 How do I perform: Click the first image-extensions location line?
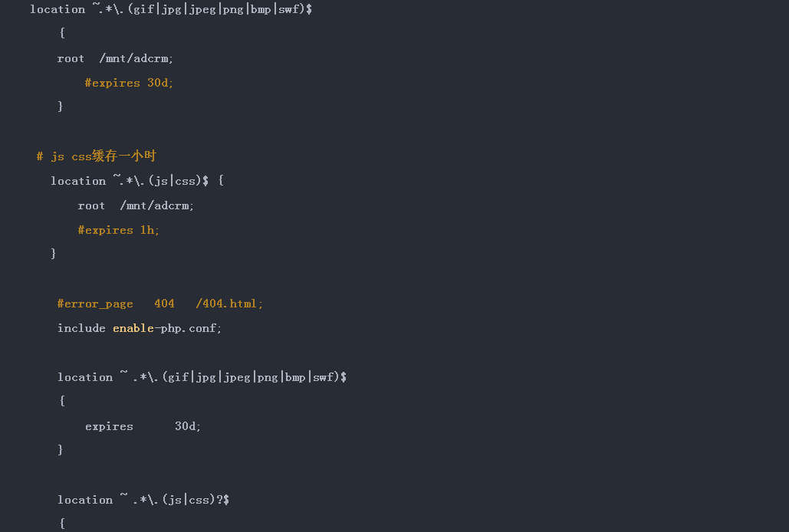tap(170, 9)
